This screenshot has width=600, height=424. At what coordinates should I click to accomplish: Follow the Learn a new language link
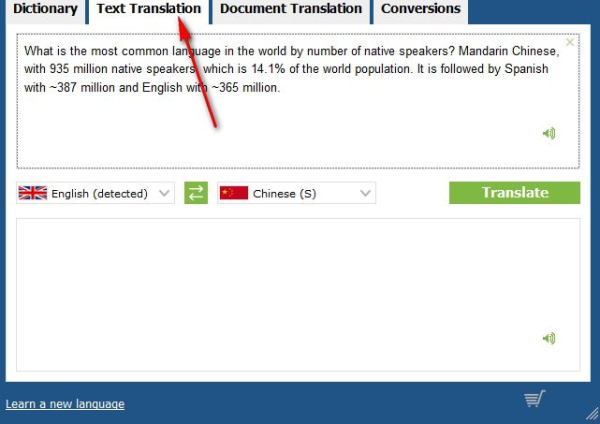(x=65, y=404)
